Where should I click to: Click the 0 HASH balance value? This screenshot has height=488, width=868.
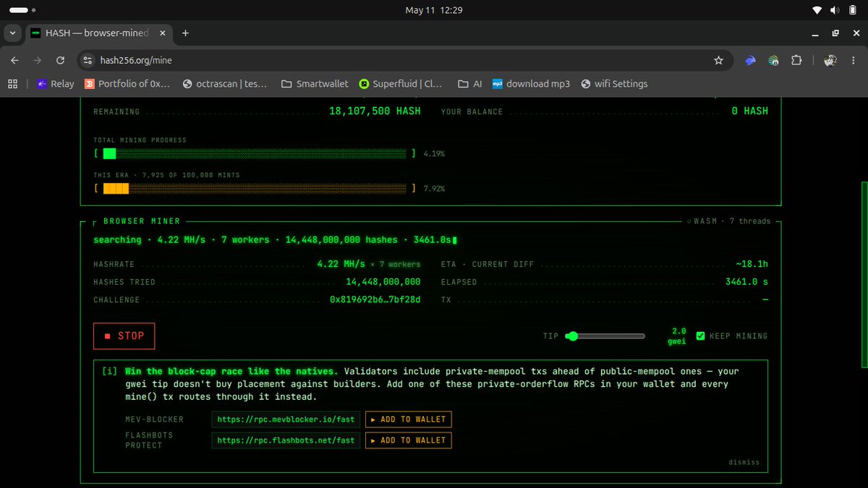point(749,111)
